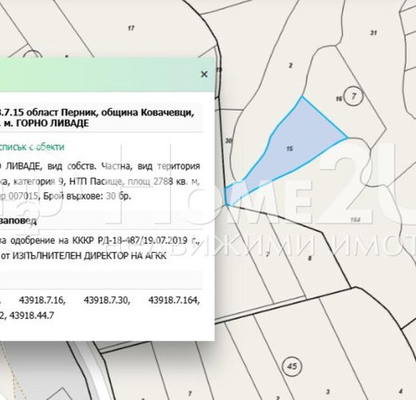Select parcel 8 on the map

[310, 258]
